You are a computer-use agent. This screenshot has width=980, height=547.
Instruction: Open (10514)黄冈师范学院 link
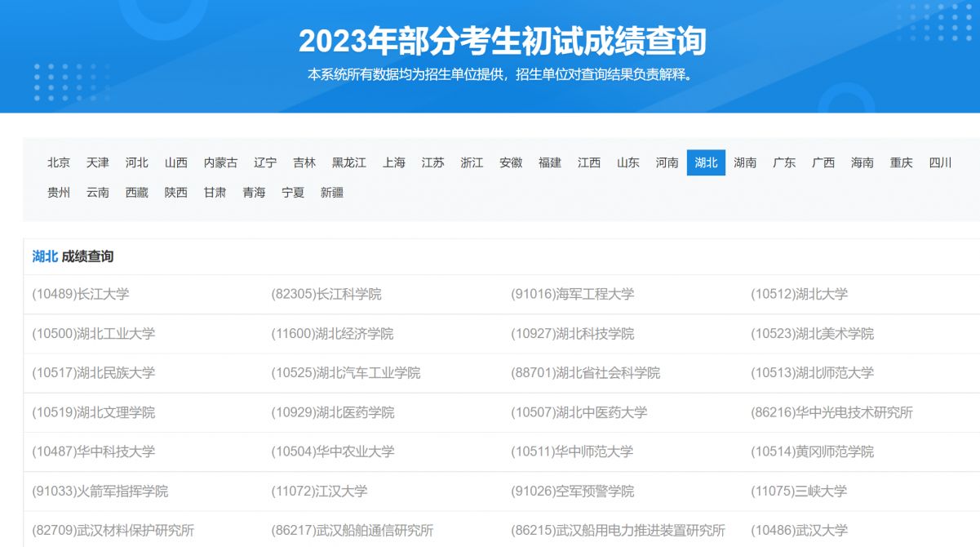click(813, 451)
